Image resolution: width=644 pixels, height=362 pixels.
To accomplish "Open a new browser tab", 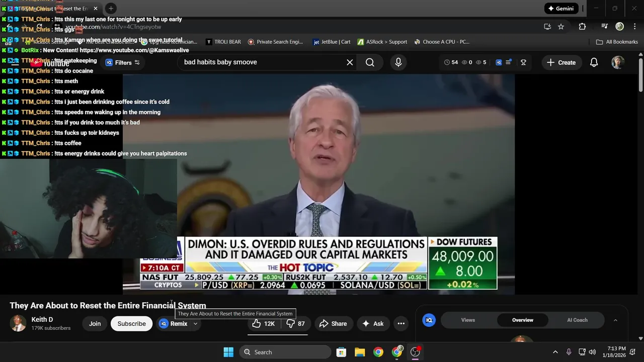I will pos(111,9).
